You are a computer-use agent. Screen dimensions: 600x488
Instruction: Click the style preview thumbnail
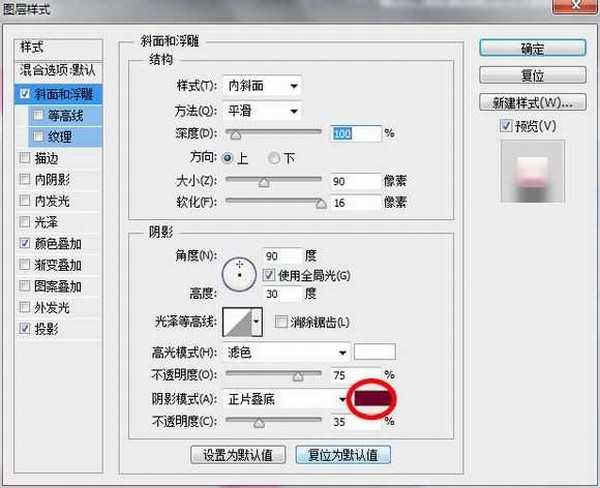coord(532,171)
